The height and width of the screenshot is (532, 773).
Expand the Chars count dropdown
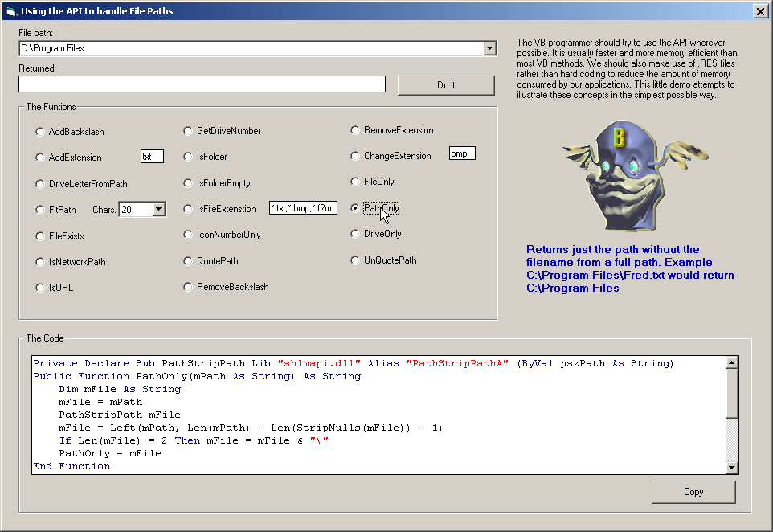(158, 210)
